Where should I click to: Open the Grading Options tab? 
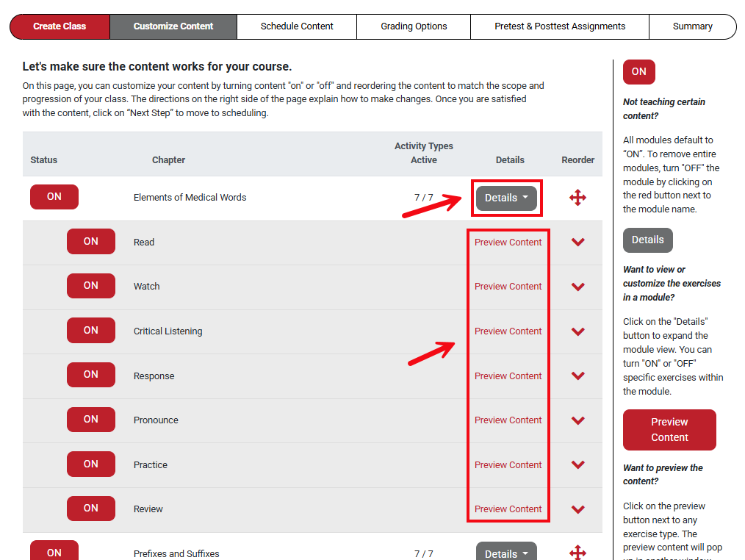(413, 26)
